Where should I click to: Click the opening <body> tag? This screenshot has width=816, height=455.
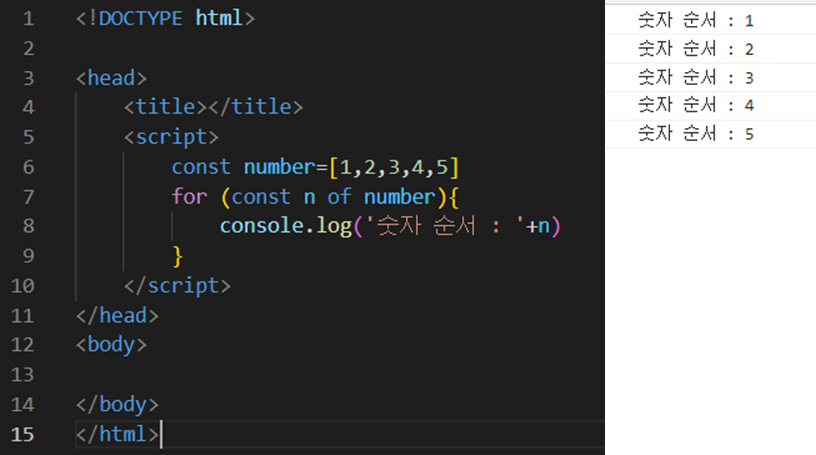click(111, 346)
